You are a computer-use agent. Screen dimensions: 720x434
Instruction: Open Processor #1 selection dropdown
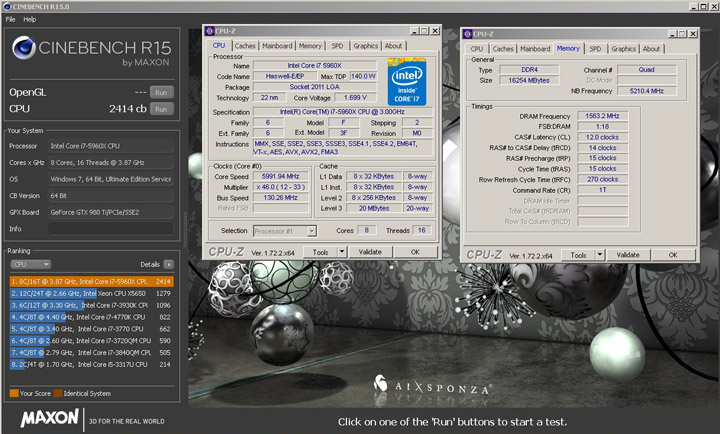pyautogui.click(x=285, y=231)
